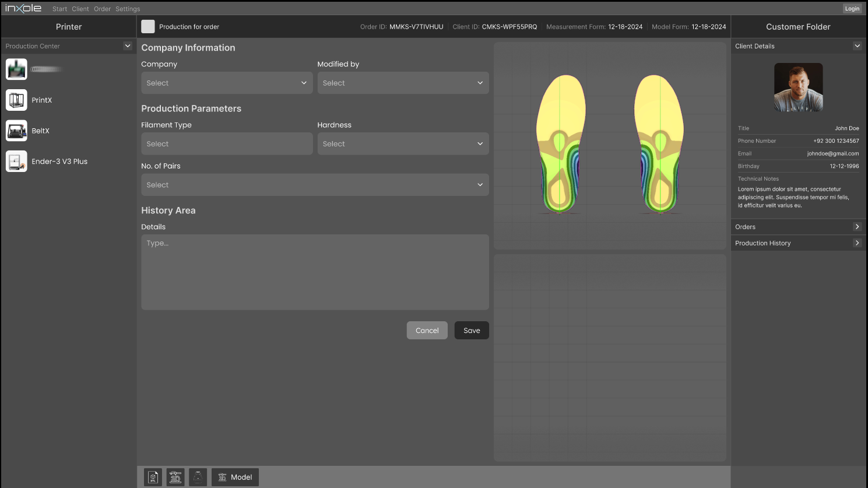Expand the Orders section in Customer Folder
The image size is (868, 488).
click(x=857, y=227)
